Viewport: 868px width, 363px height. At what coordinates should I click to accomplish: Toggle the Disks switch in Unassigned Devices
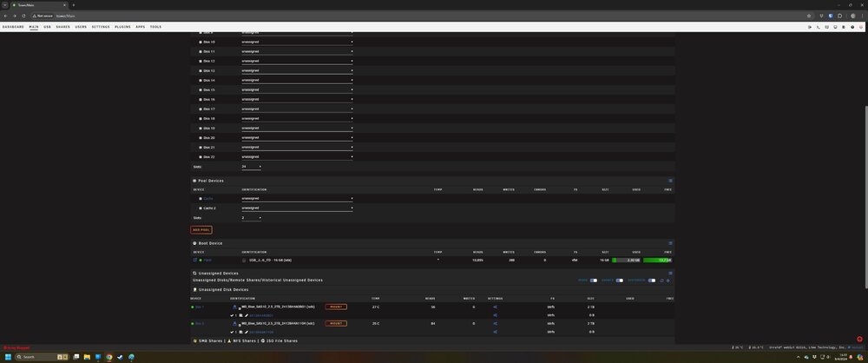(594, 280)
